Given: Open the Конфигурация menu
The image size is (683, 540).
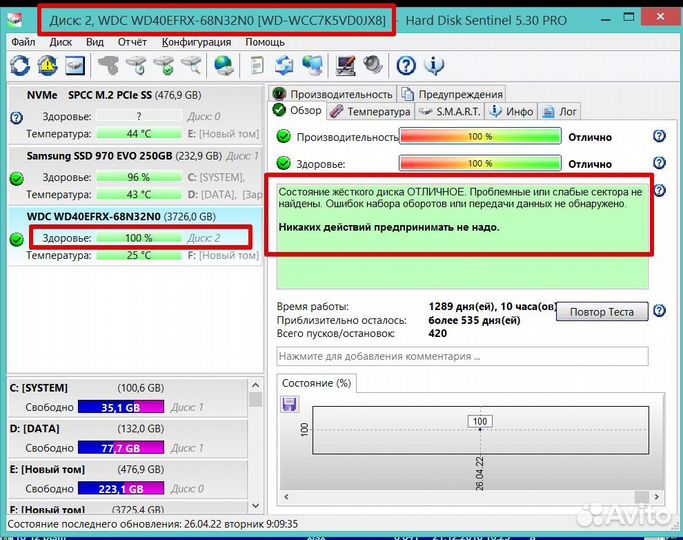Looking at the screenshot, I should 196,42.
